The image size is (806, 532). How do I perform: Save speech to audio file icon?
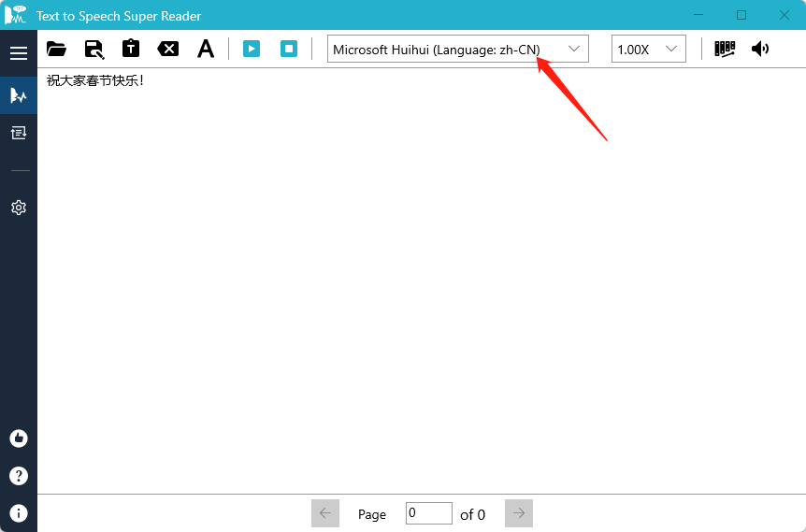pyautogui.click(x=94, y=49)
